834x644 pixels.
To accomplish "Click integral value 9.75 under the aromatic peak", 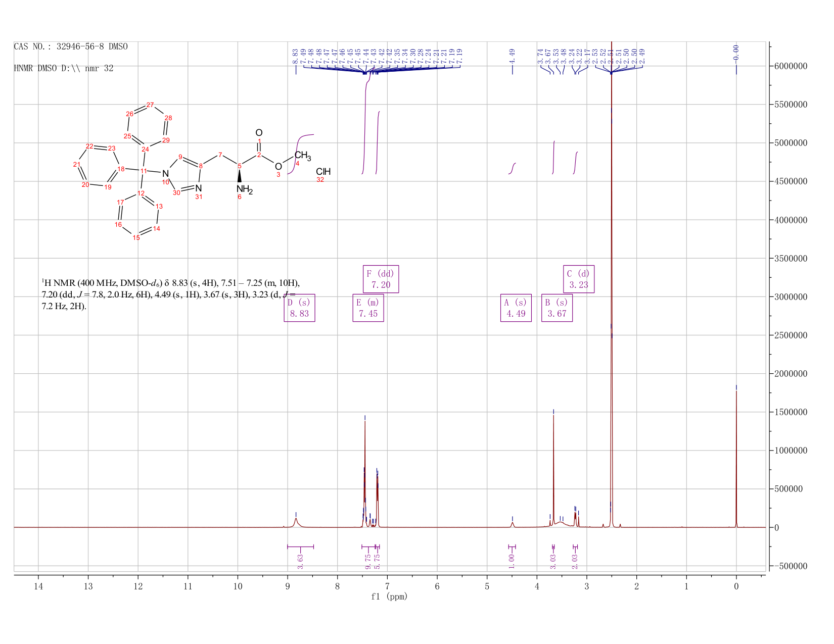I will tap(368, 561).
